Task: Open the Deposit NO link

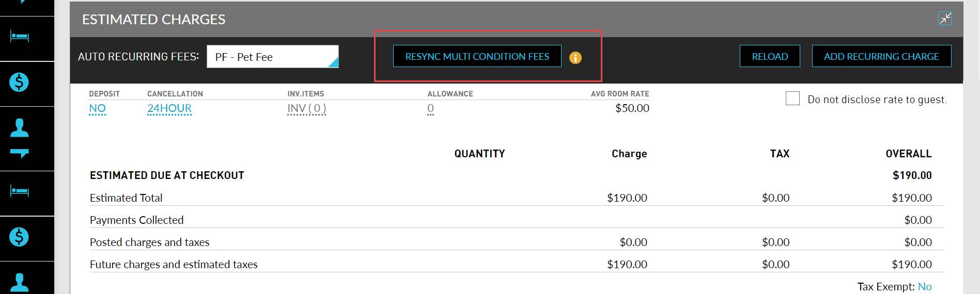Action: tap(97, 108)
